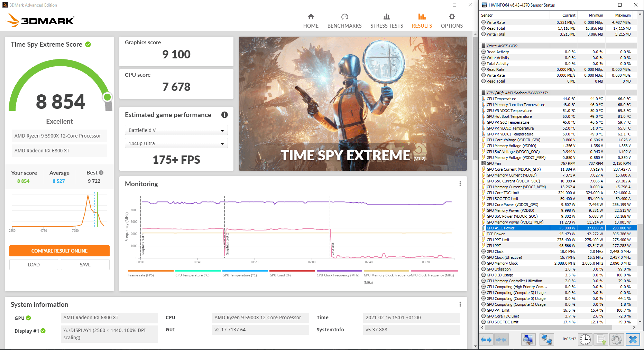Click HWiNFO vertical scrollbar down arrow

click(640, 321)
